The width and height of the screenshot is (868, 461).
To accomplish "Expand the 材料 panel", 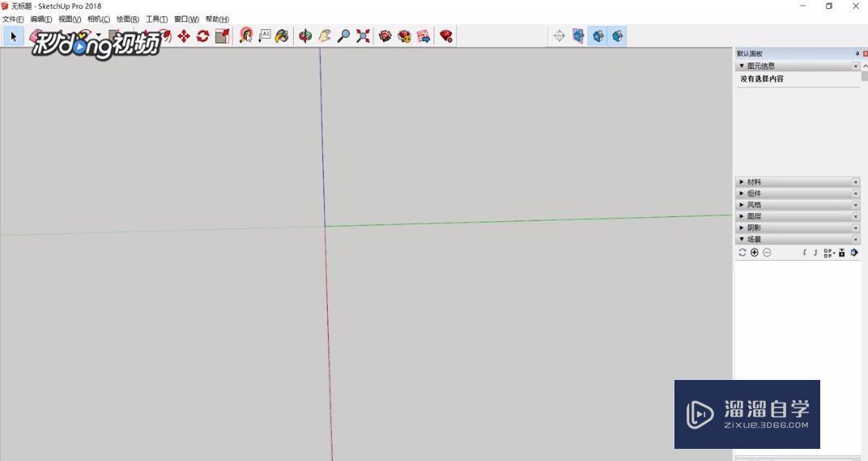I will point(742,181).
